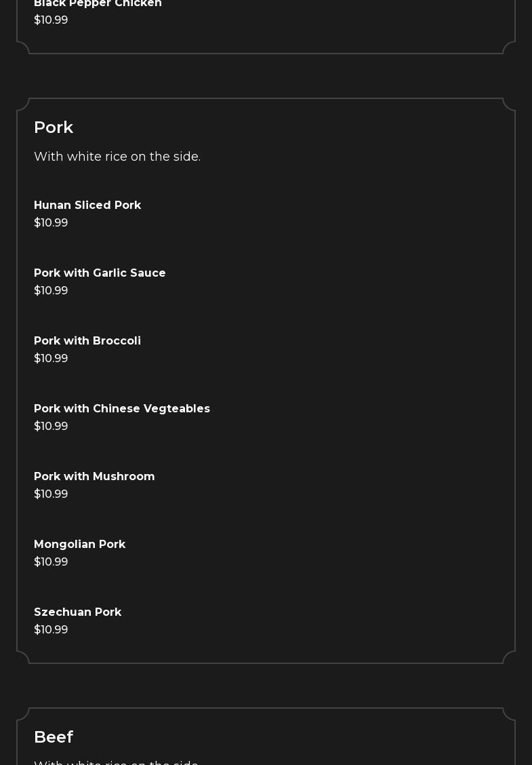The image size is (532, 765).
Task: Click the Pork section heading
Action: [x=54, y=127]
